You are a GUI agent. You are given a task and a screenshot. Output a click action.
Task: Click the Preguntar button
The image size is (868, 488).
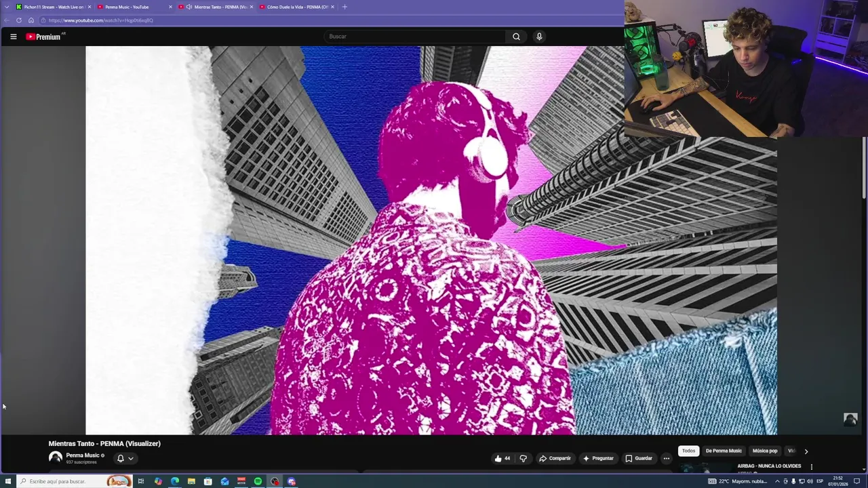597,458
